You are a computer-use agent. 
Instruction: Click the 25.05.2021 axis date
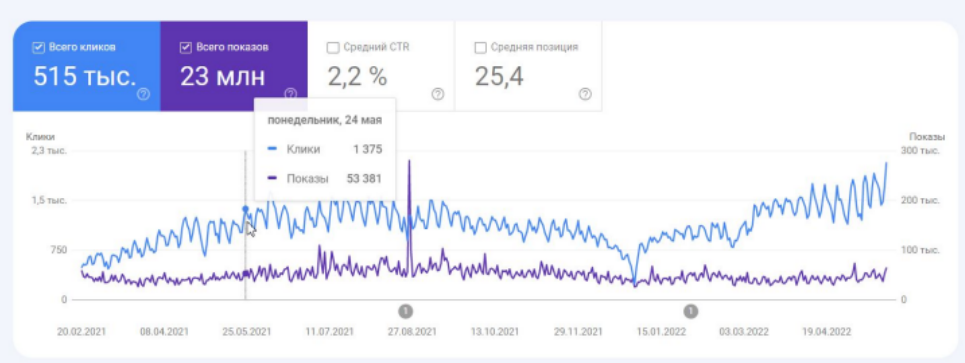(247, 332)
